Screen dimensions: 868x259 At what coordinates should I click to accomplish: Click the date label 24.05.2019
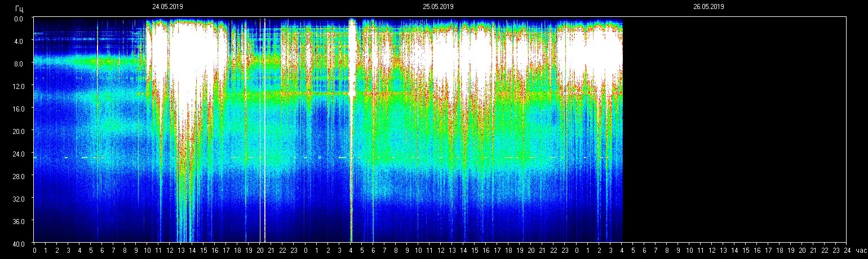[167, 7]
